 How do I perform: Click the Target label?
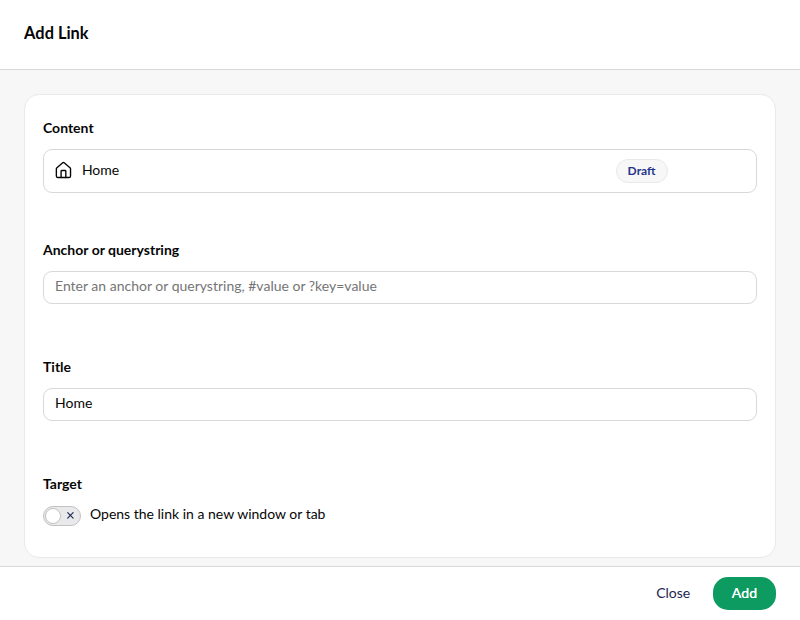tap(62, 484)
